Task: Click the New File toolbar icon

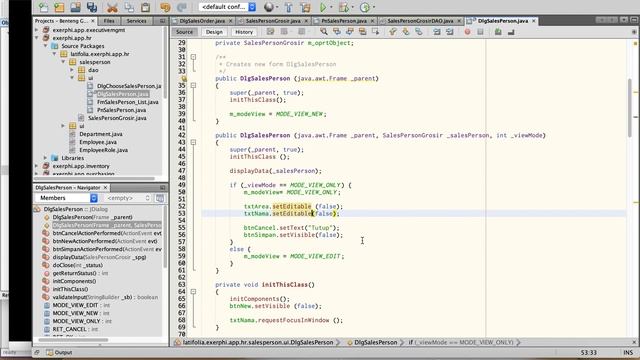Action: [43, 7]
